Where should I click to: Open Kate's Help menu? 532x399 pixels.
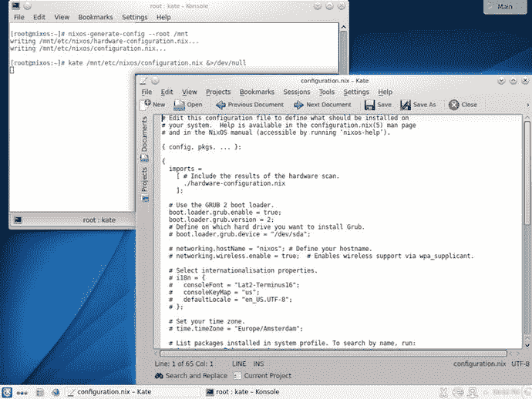(385, 92)
